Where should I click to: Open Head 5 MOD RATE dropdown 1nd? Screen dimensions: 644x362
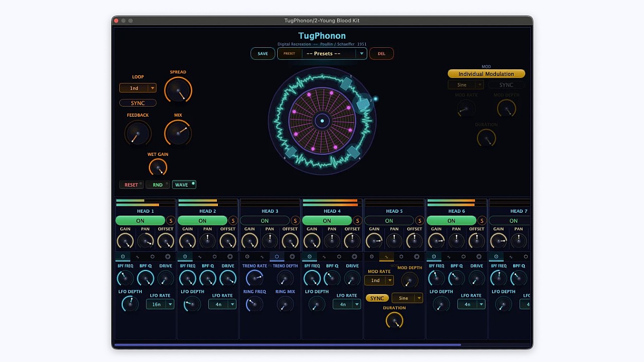379,281
